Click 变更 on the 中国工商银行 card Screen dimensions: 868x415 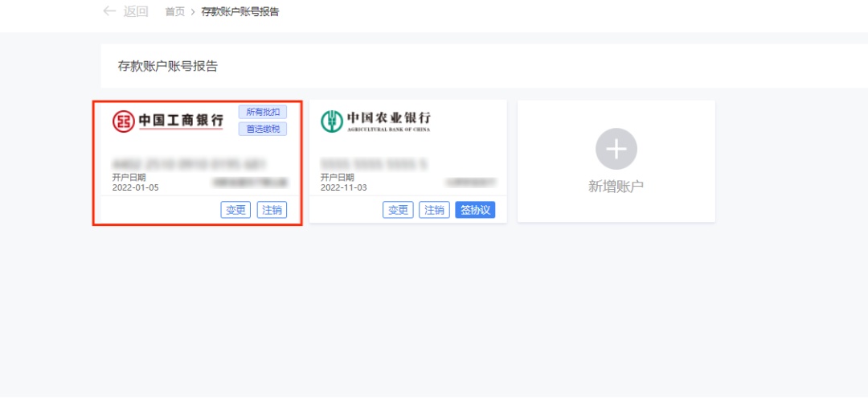[x=235, y=210]
